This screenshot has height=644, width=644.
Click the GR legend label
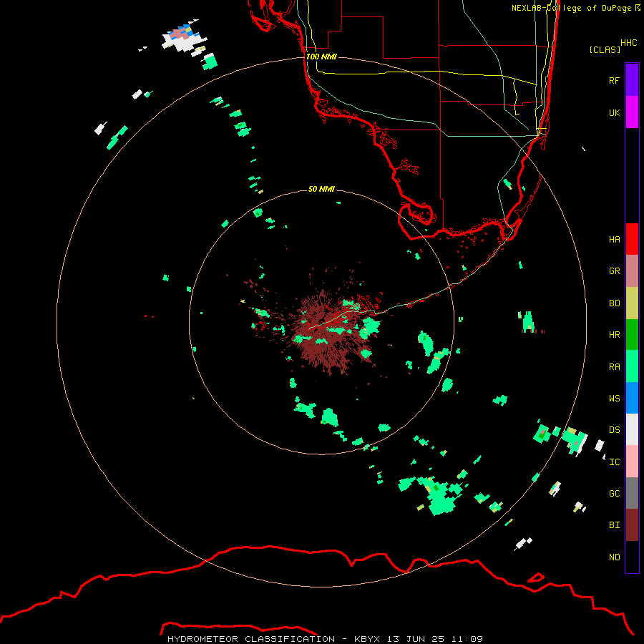(x=614, y=270)
